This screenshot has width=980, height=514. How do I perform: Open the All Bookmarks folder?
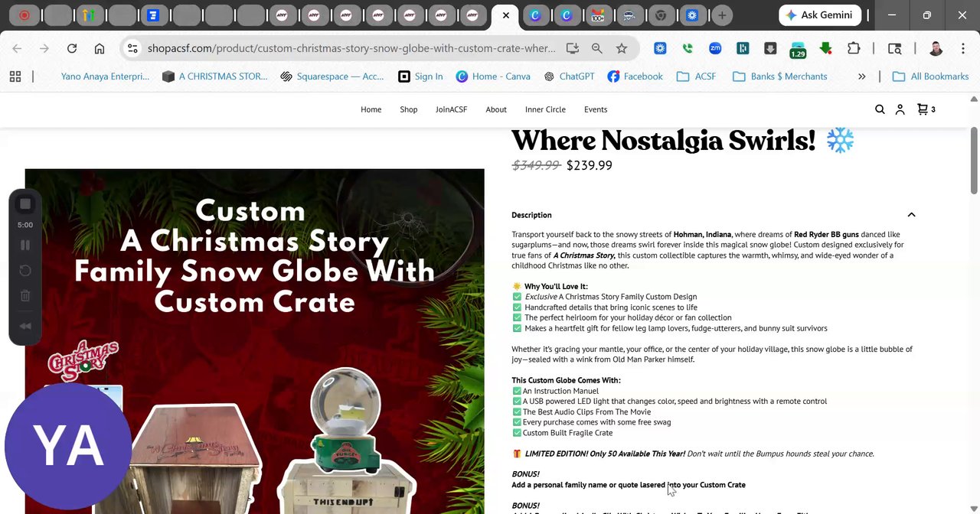[x=930, y=76]
